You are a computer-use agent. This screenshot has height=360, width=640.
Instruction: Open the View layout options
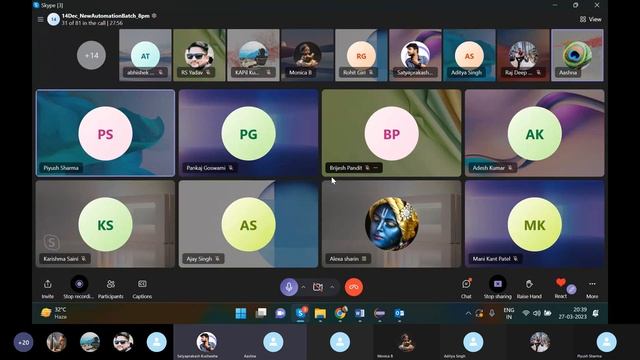pos(590,19)
